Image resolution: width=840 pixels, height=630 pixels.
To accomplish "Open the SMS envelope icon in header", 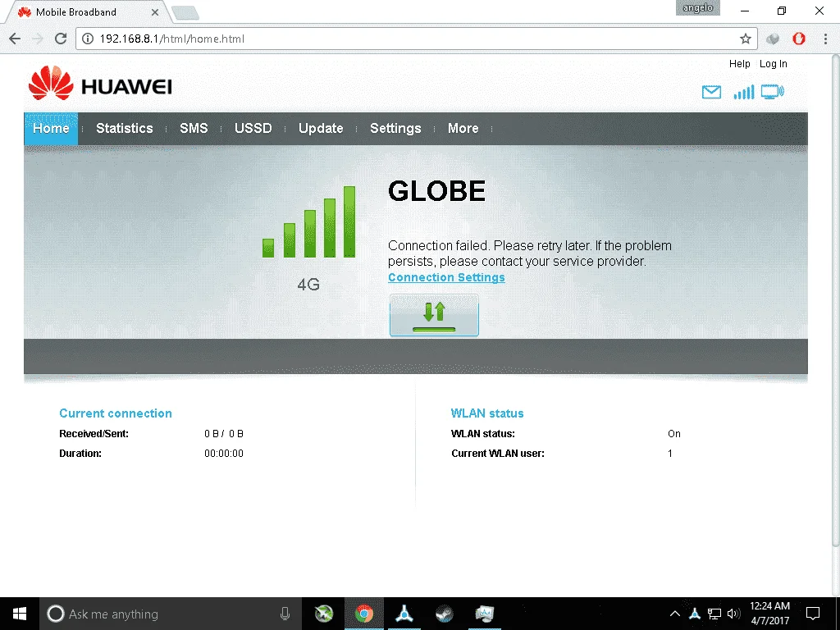I will 711,92.
